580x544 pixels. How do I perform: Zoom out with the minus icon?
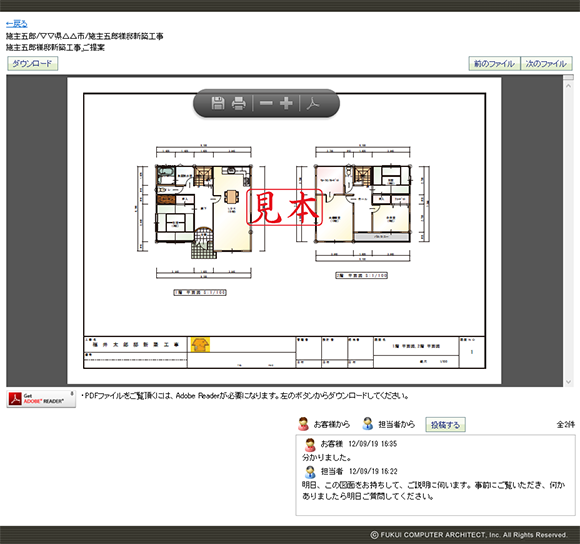click(x=266, y=103)
